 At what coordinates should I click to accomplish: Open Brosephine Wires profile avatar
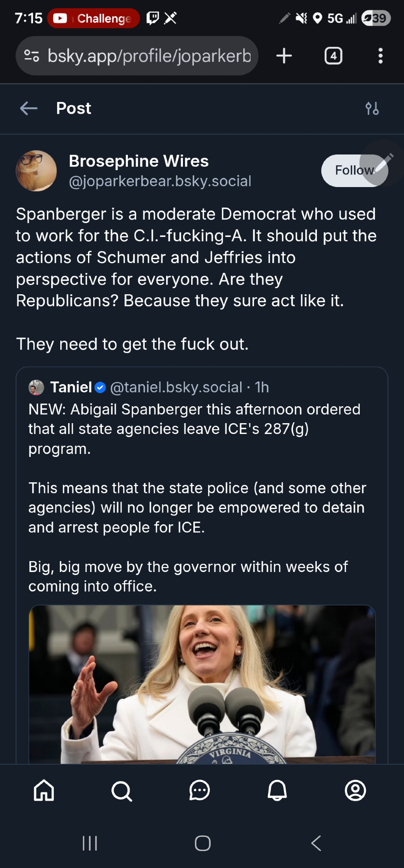click(36, 171)
